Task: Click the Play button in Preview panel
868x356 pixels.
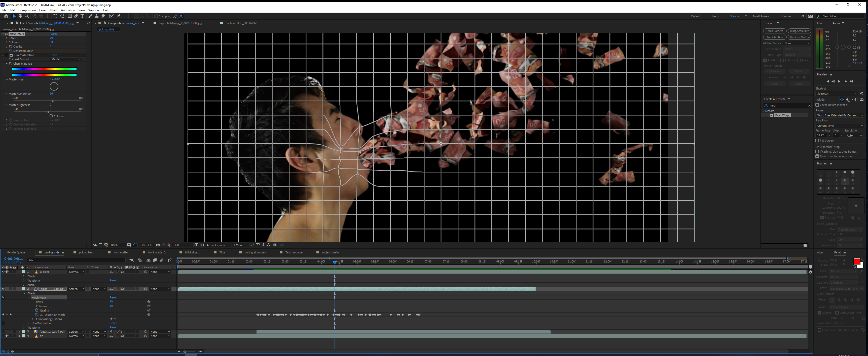Action: coord(839,81)
